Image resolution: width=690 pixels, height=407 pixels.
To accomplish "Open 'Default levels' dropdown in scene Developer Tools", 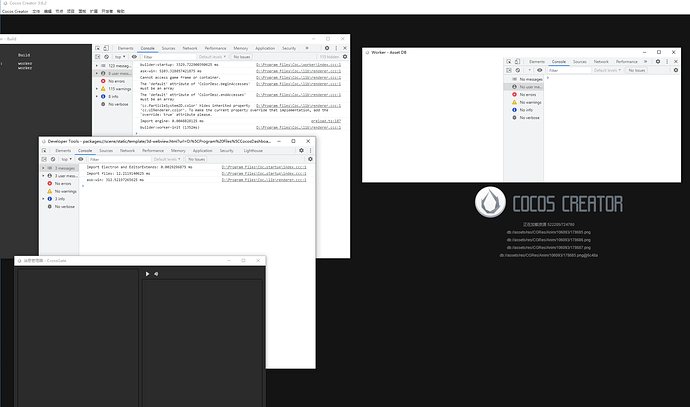I will [167, 159].
